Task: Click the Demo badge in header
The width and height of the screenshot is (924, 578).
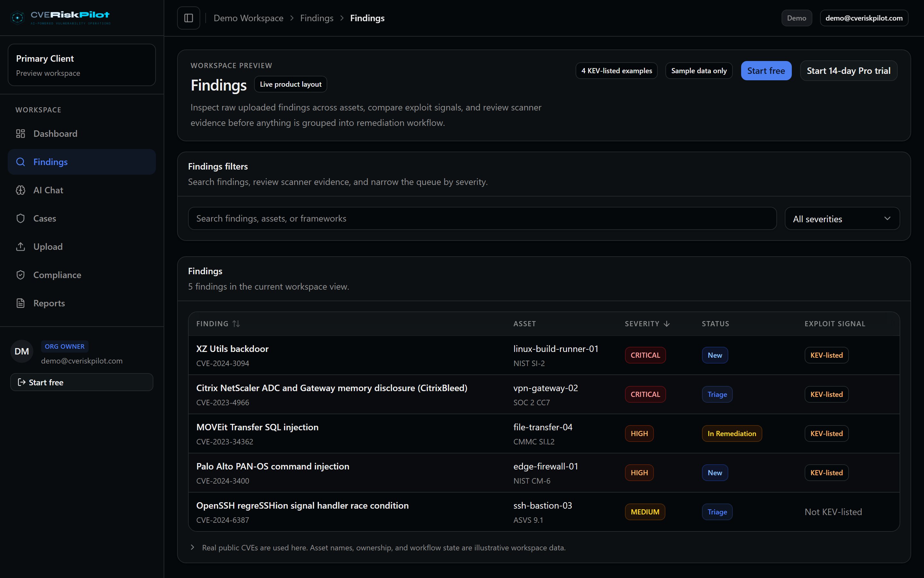Action: [x=797, y=18]
